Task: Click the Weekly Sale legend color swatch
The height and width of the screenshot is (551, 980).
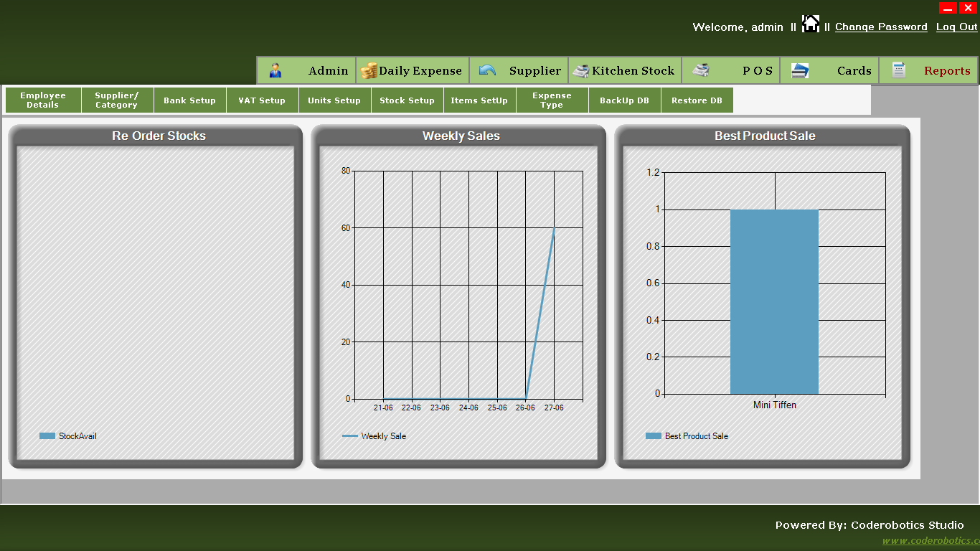Action: click(350, 436)
